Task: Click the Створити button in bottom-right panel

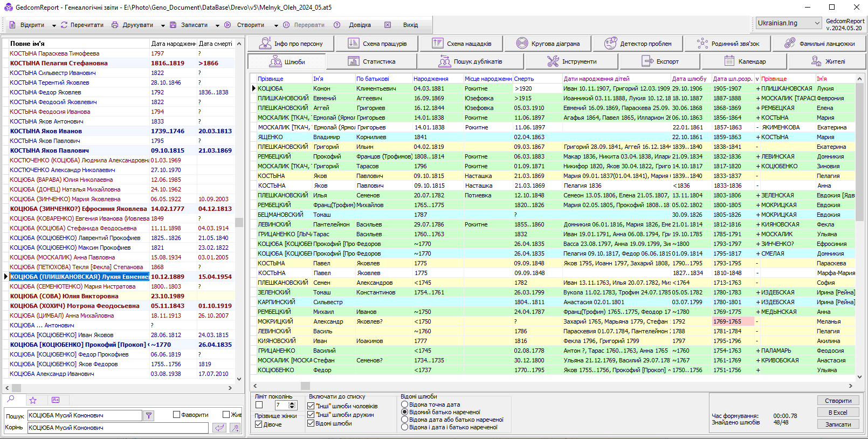Action: [x=838, y=401]
